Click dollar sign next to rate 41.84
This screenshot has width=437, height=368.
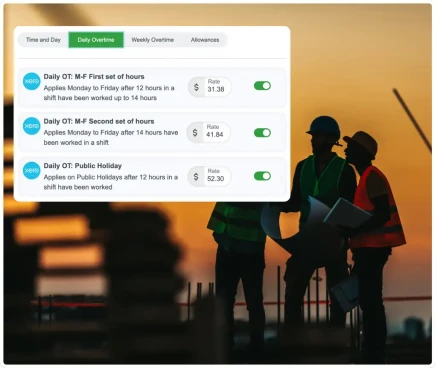(x=195, y=132)
